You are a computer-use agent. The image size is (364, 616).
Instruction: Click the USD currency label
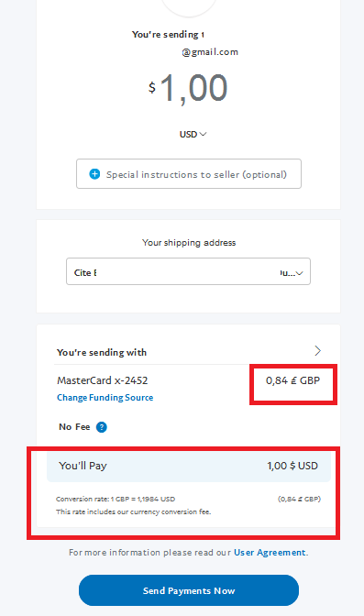[188, 135]
